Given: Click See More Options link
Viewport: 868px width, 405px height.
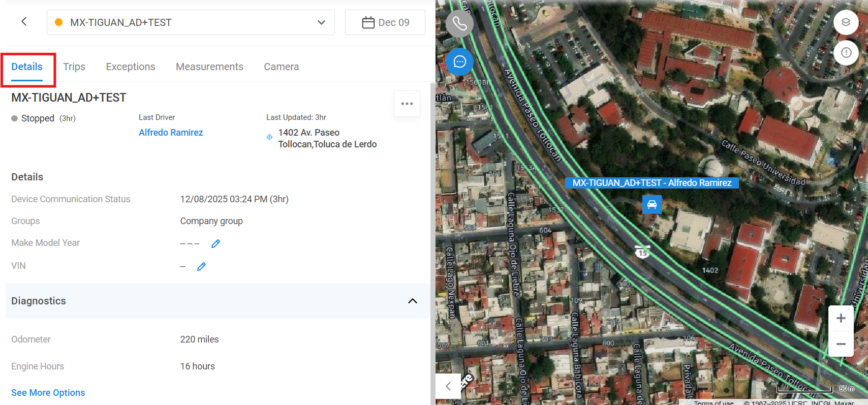Looking at the screenshot, I should (x=48, y=393).
